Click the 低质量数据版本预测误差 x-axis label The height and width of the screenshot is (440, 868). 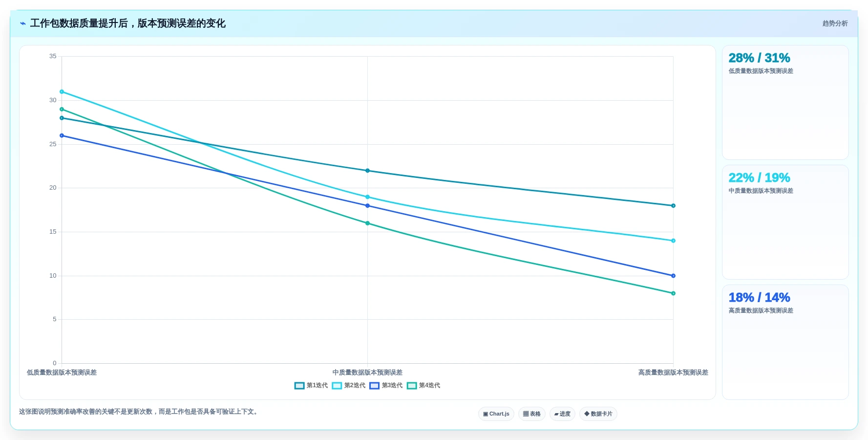click(x=62, y=373)
